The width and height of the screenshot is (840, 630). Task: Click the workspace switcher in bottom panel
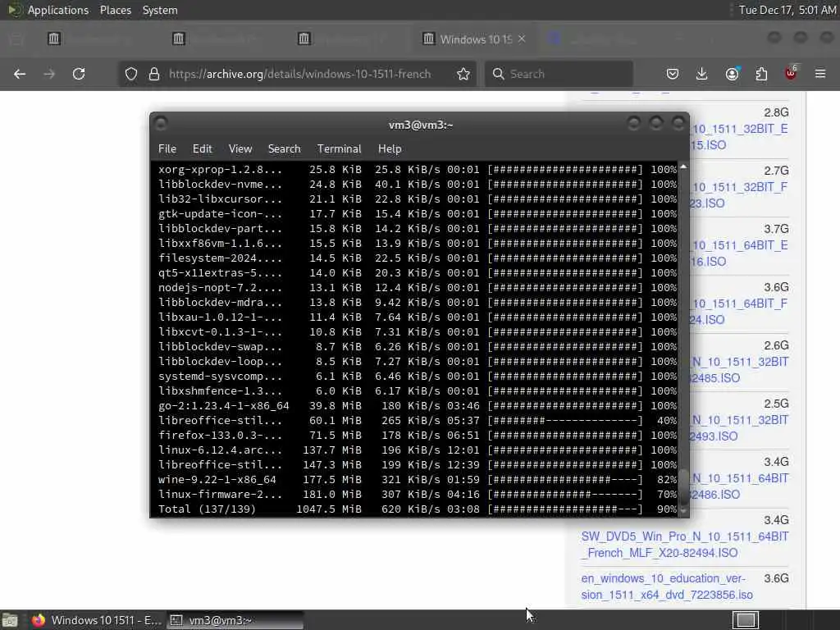tap(746, 620)
